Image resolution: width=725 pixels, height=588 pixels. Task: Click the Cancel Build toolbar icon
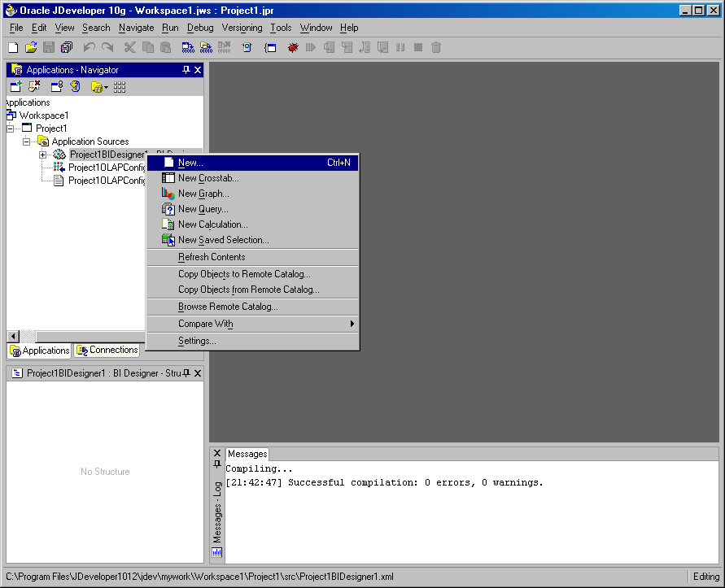[225, 47]
